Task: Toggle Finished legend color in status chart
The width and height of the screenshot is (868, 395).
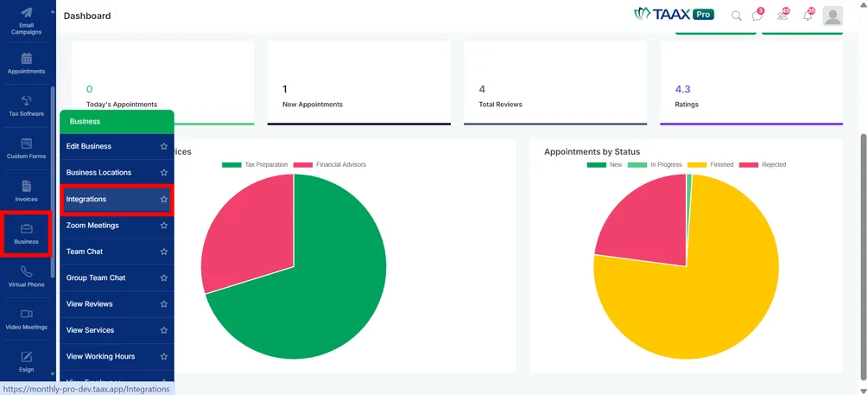Action: 696,165
